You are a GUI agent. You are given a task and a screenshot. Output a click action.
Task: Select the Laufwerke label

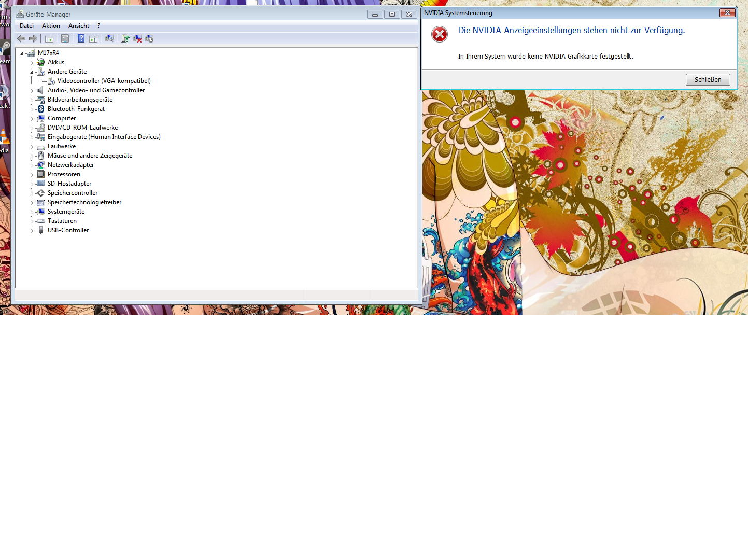point(62,146)
